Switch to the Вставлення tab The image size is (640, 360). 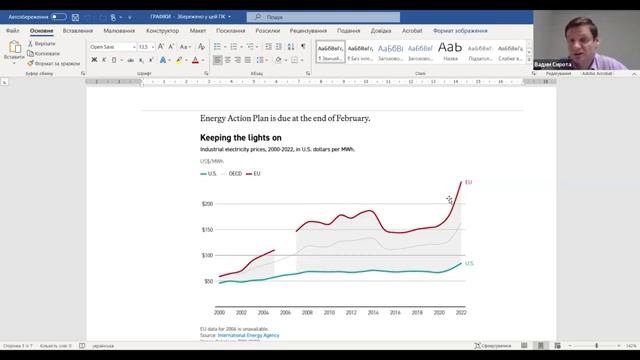coord(78,31)
